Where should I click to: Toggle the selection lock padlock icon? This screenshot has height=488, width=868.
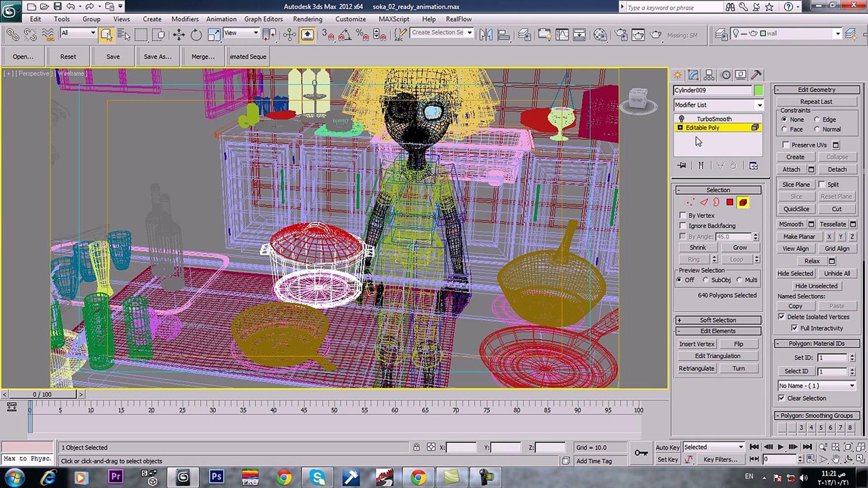pos(416,447)
